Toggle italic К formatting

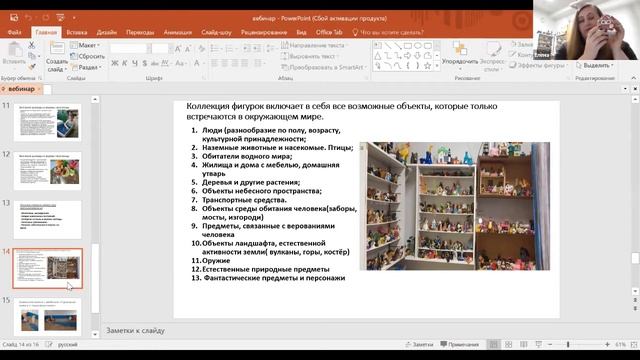coord(124,63)
